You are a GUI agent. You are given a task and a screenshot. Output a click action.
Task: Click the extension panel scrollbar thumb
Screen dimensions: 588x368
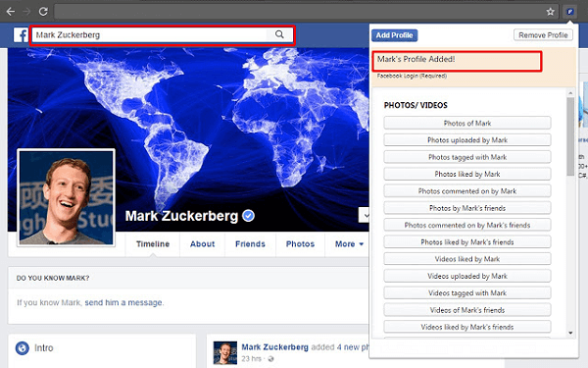point(570,136)
